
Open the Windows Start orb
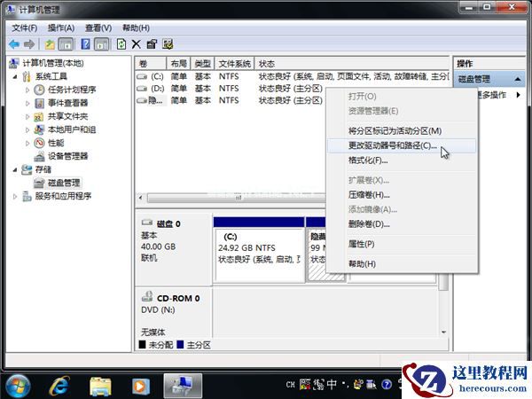tap(19, 387)
